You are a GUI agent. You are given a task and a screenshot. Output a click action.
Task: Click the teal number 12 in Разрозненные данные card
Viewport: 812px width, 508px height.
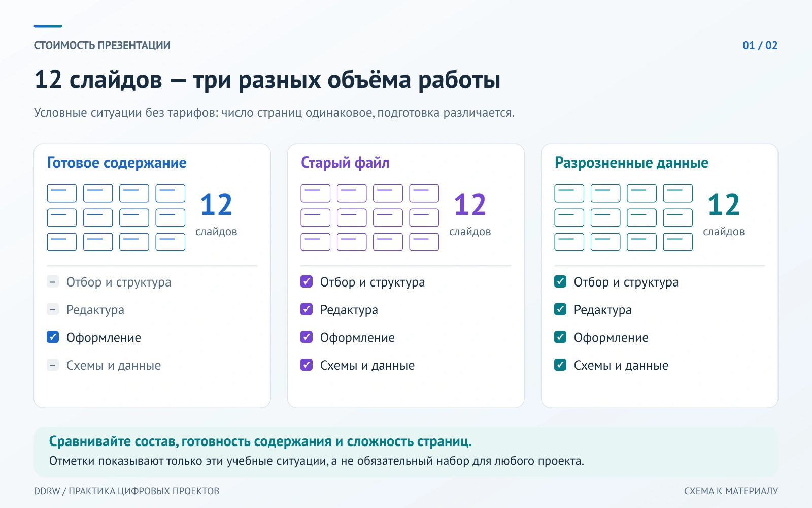click(724, 205)
